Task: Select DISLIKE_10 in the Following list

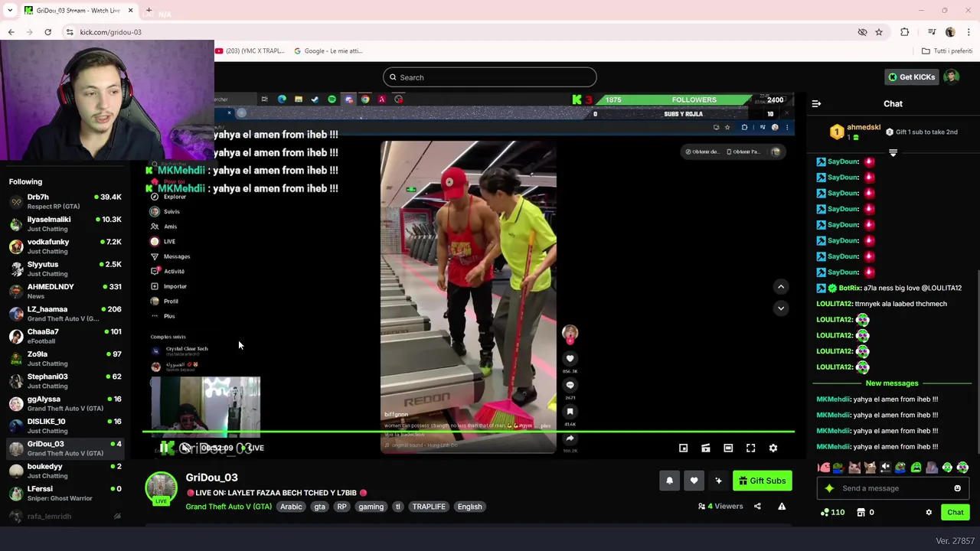Action: click(x=65, y=426)
